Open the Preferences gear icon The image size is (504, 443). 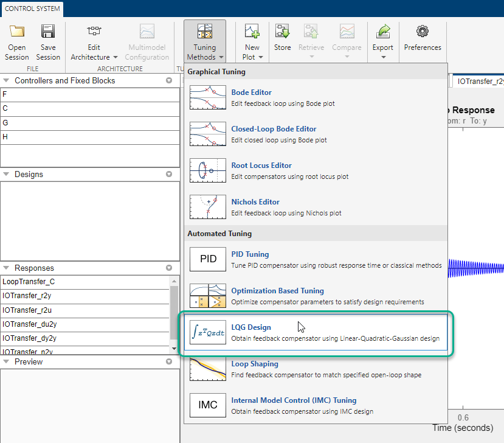tap(423, 32)
